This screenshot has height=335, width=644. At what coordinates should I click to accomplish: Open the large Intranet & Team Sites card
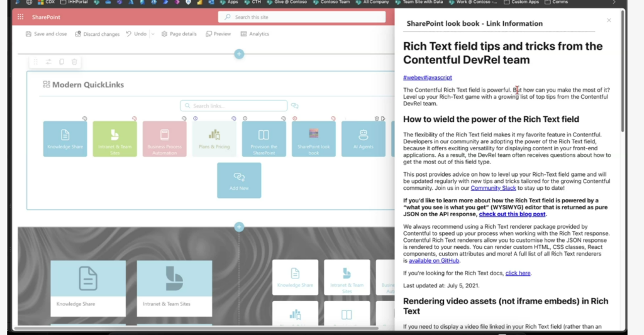point(175,288)
